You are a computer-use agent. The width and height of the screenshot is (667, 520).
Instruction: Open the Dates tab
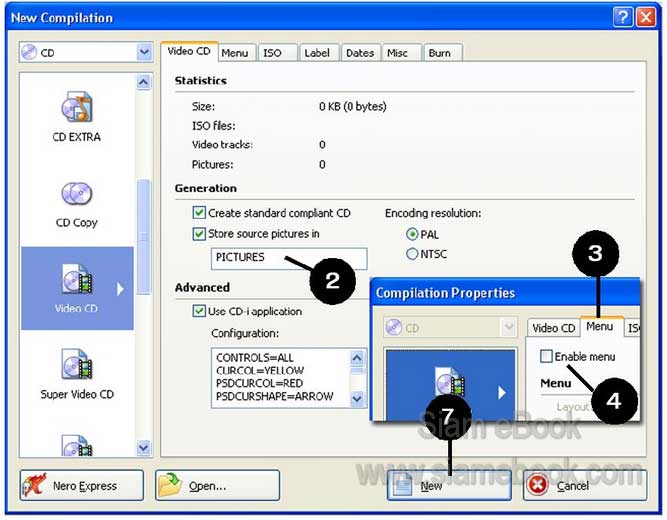point(360,53)
